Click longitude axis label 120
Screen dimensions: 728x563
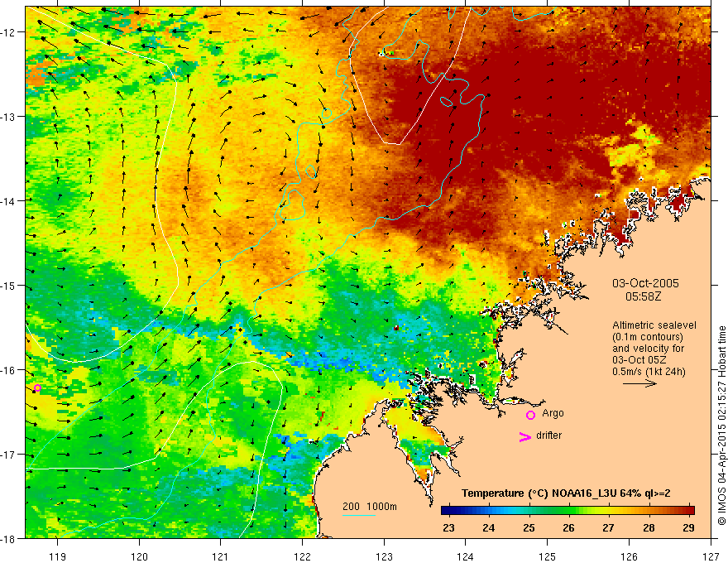(x=139, y=556)
